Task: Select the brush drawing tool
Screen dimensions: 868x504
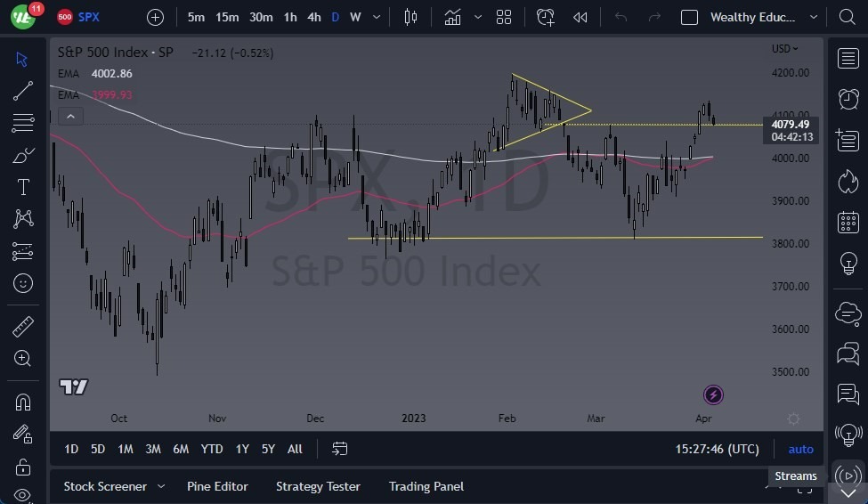Action: pyautogui.click(x=22, y=155)
